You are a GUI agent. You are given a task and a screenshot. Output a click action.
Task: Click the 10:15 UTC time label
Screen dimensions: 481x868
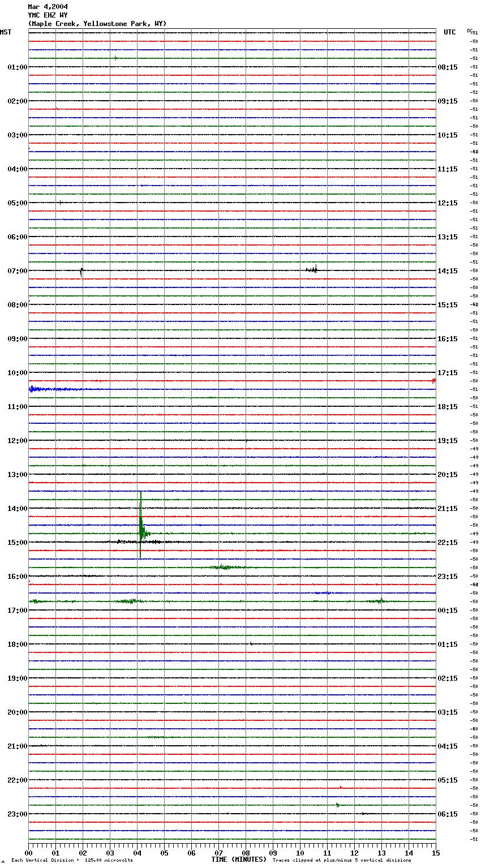tap(448, 135)
